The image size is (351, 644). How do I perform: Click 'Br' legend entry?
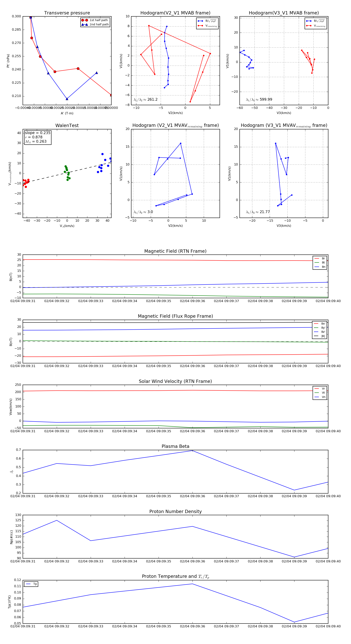(x=320, y=259)
